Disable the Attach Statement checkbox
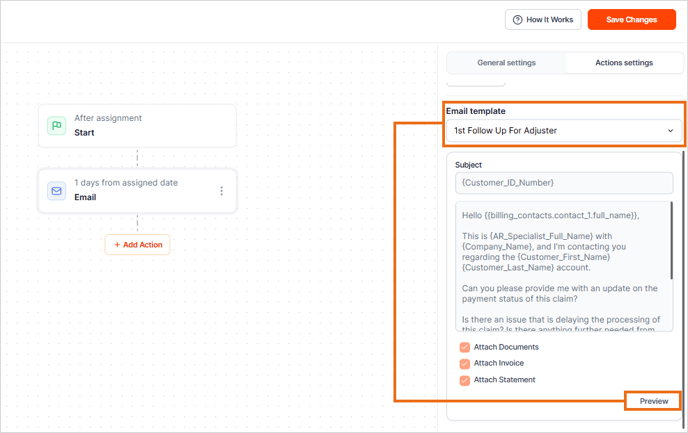Viewport: 688px width, 433px height. click(464, 380)
